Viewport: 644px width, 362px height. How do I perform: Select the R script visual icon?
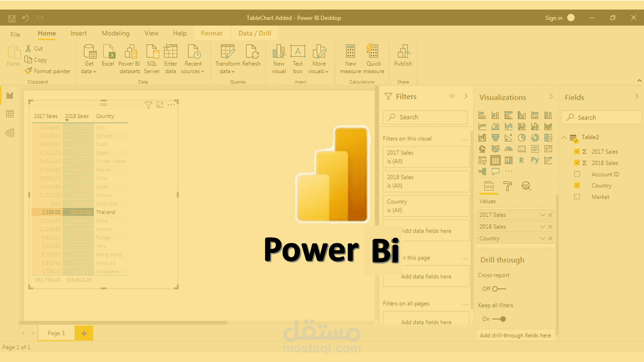click(521, 160)
